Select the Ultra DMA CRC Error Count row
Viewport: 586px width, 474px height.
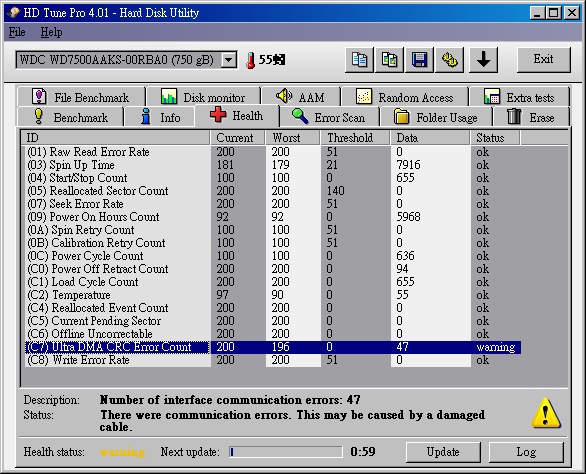[x=273, y=347]
